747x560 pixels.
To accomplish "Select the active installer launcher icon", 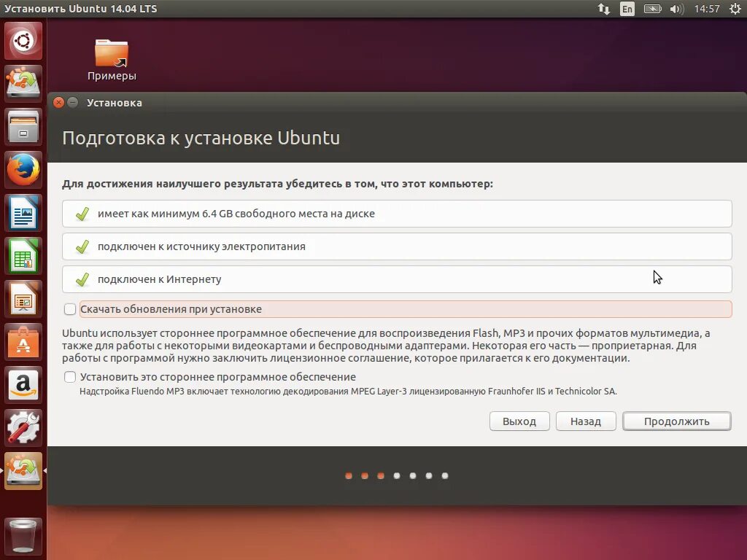I will point(23,471).
